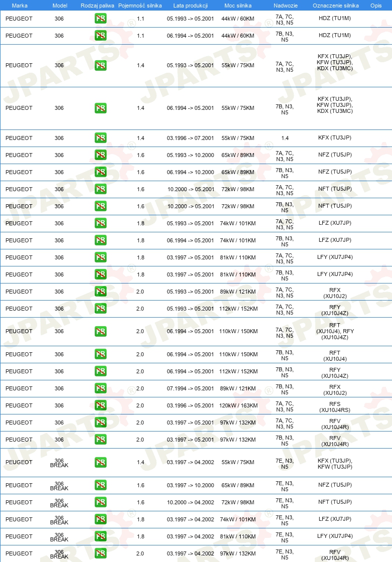Click fuel icon in 72kW 306 row with 7B body

pyautogui.click(x=101, y=206)
